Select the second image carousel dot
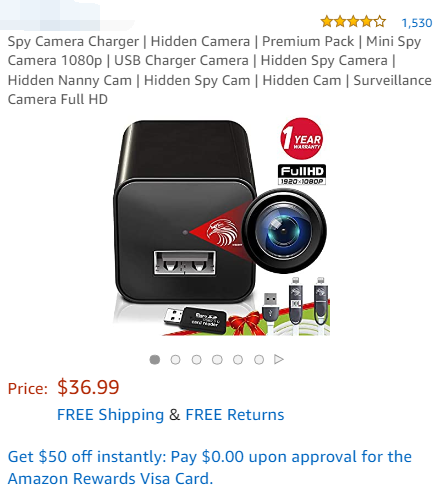The image size is (439, 501). tap(175, 360)
